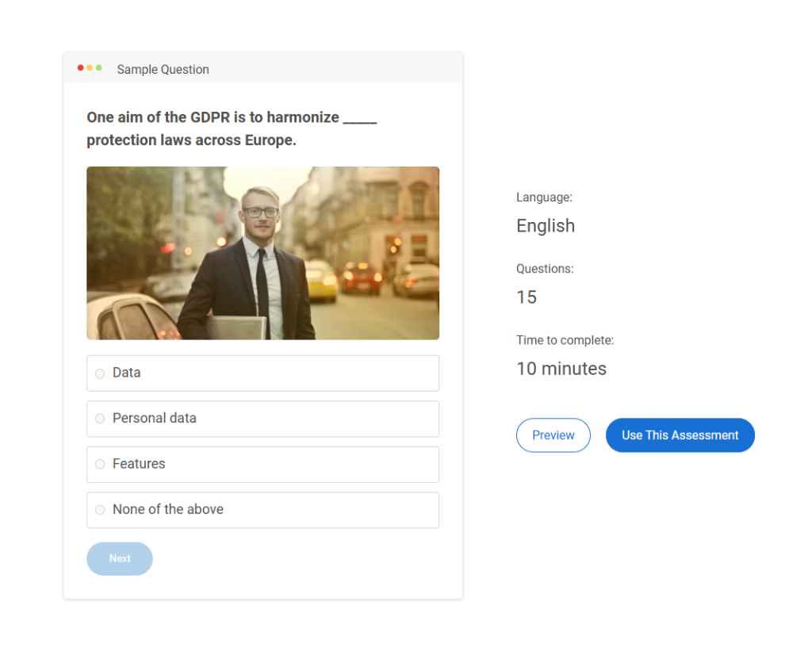Click the 'English' language value
The image size is (812, 647).
(546, 226)
